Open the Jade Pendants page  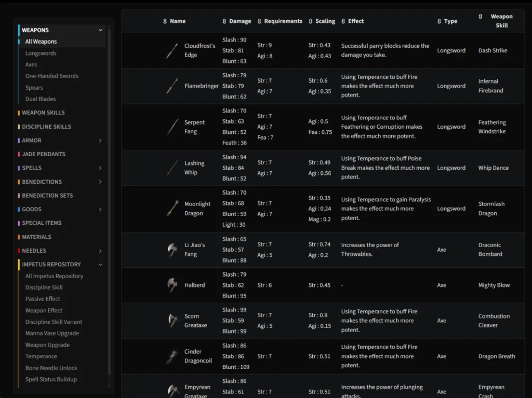coord(44,154)
